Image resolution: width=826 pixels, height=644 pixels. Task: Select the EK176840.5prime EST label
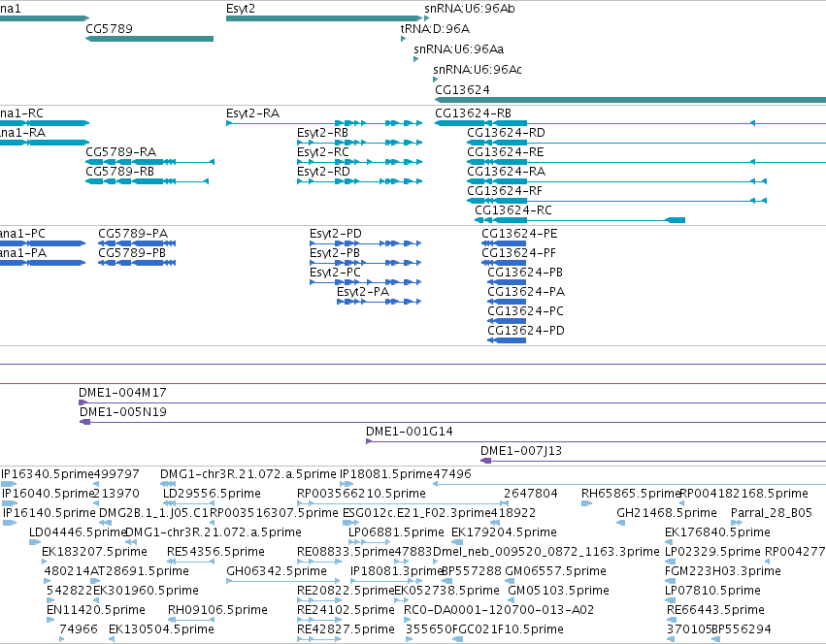point(717,532)
